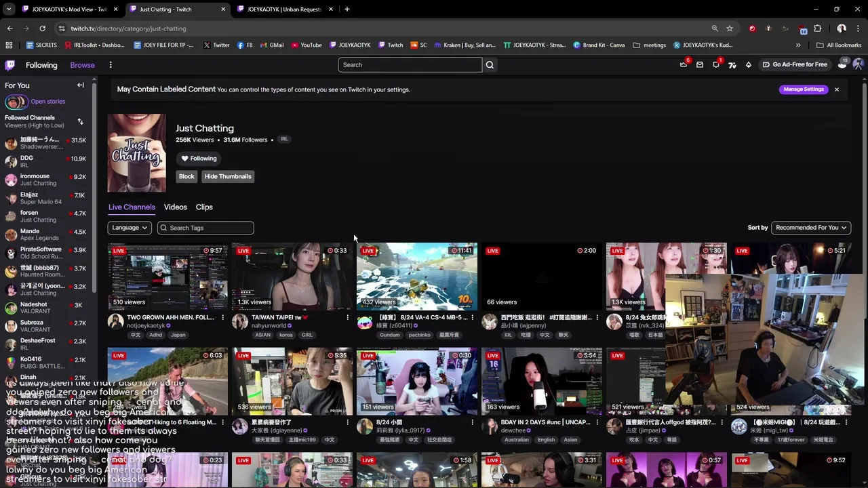
Task: Click the Adhd tag
Action: [x=155, y=335]
